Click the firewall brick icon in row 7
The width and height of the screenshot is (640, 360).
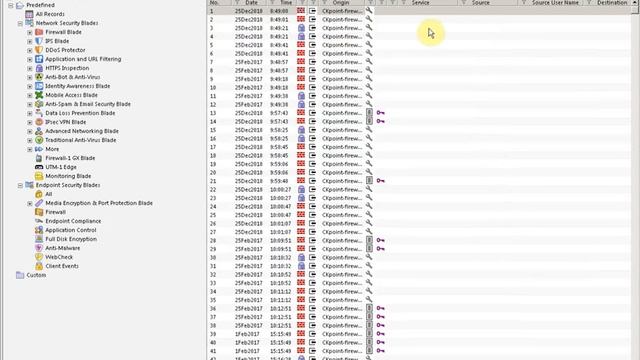tap(301, 62)
